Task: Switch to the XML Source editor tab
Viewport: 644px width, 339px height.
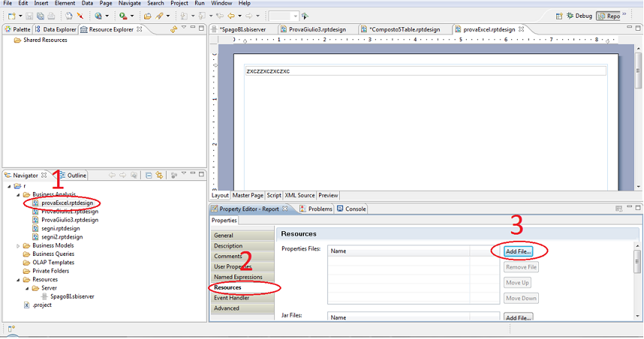Action: point(299,195)
